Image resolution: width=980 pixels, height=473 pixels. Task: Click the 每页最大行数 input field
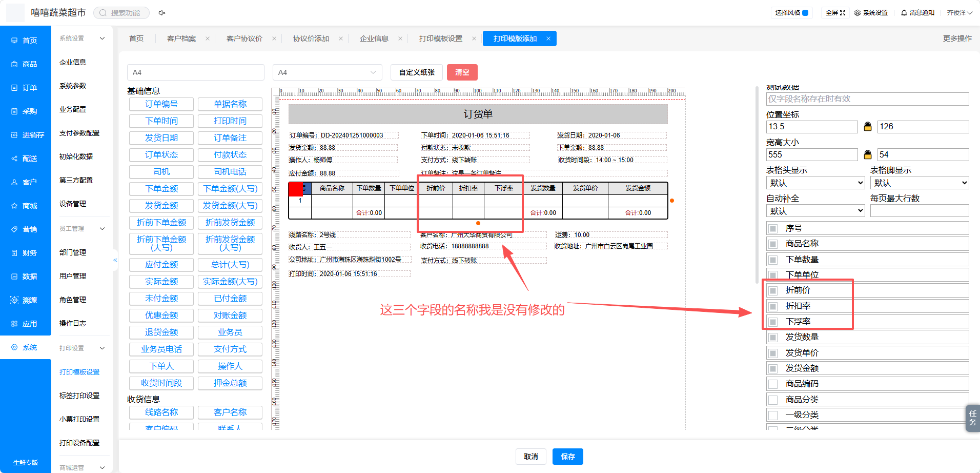click(x=920, y=211)
